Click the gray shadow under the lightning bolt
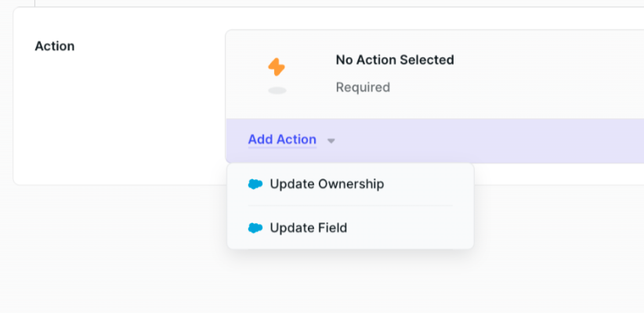The height and width of the screenshot is (313, 644). point(277,91)
